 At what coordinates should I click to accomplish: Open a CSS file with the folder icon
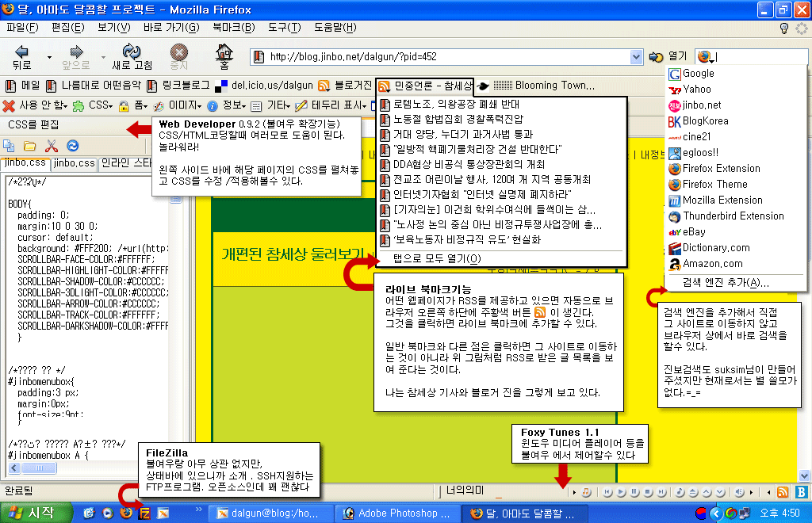30,146
